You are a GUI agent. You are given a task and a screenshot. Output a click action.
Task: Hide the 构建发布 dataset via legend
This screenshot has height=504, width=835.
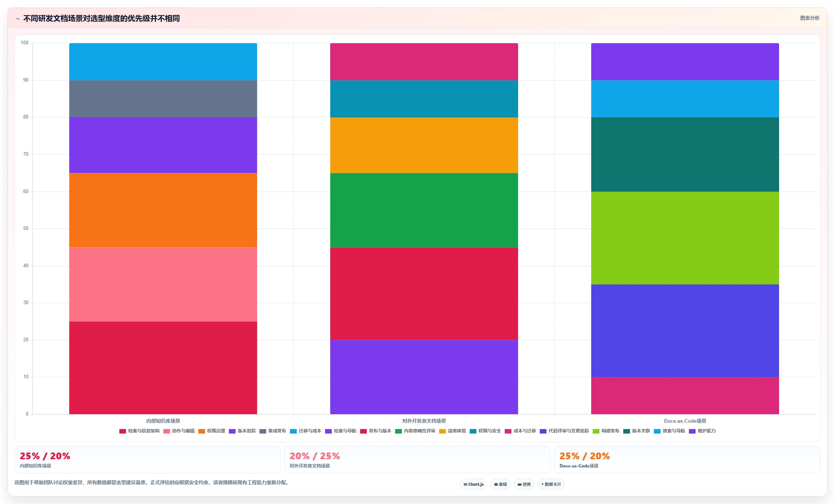(606, 431)
